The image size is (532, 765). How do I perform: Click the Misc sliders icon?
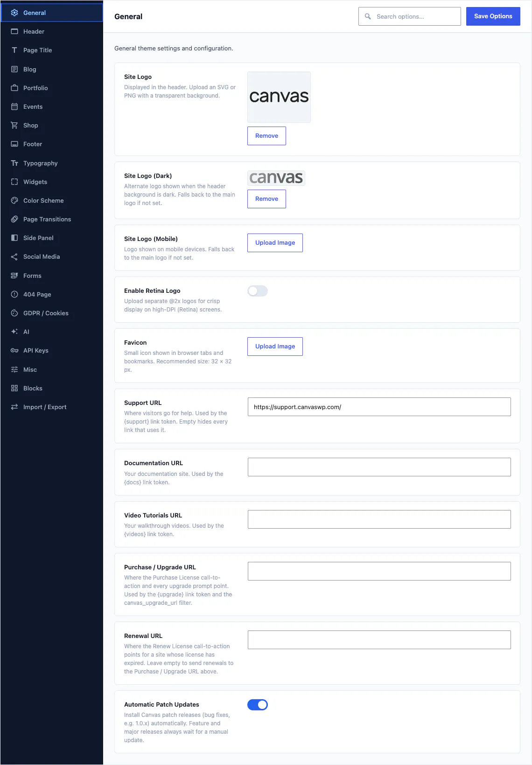click(x=14, y=369)
